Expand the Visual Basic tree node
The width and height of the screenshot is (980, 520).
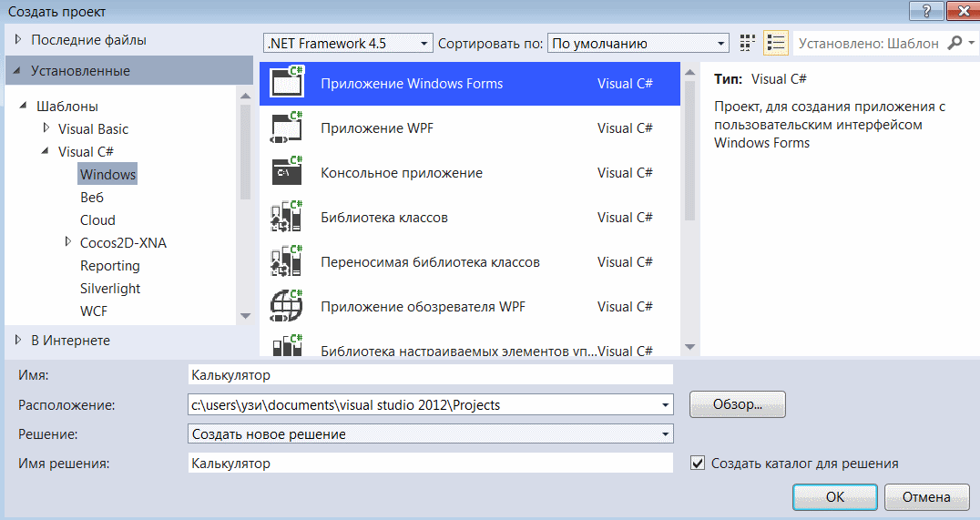[x=46, y=128]
